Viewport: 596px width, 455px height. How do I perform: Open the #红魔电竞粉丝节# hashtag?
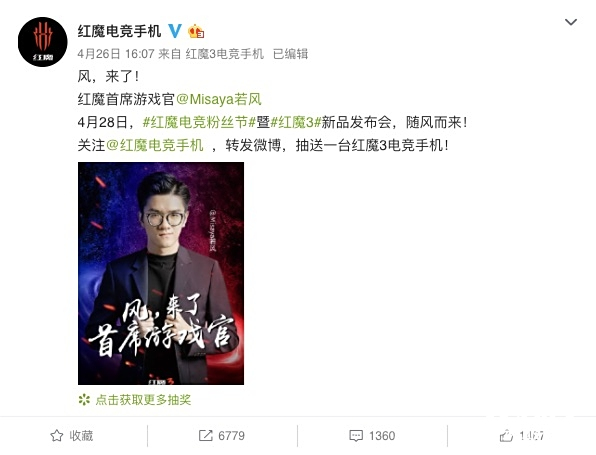pyautogui.click(x=198, y=122)
